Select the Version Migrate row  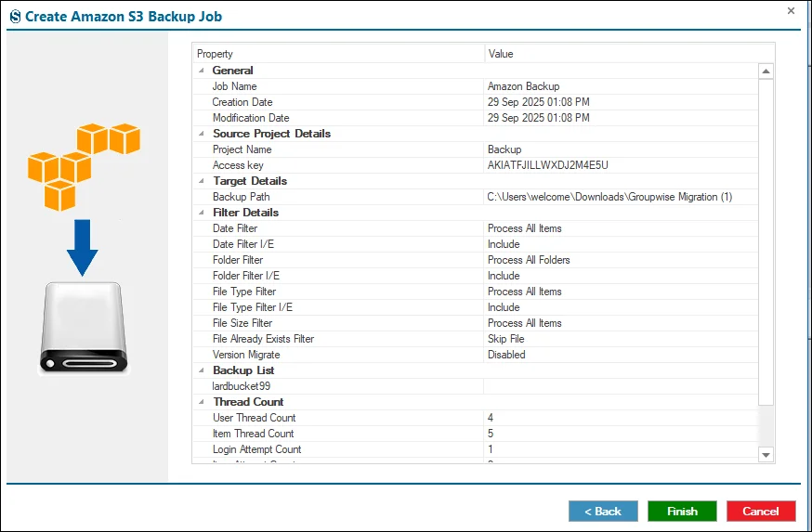pos(475,355)
